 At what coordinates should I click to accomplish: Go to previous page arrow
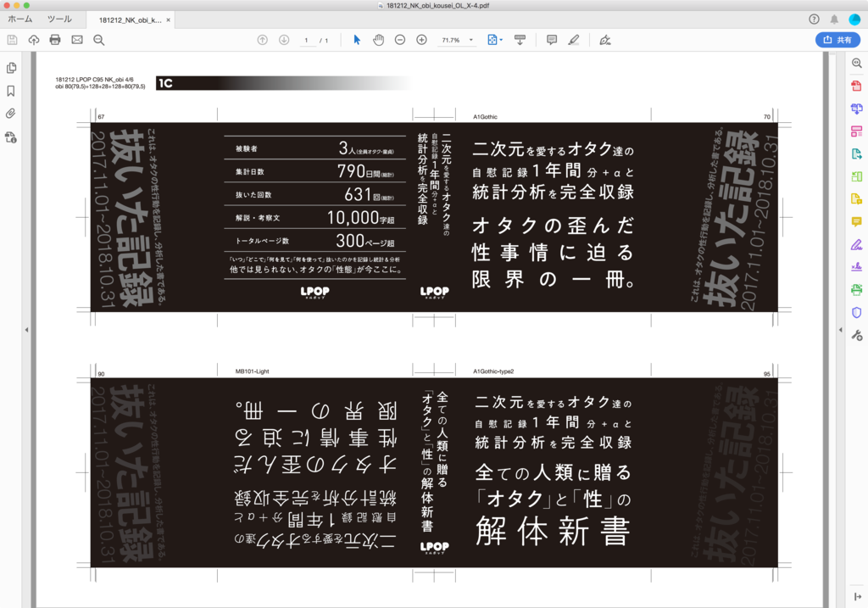(263, 40)
